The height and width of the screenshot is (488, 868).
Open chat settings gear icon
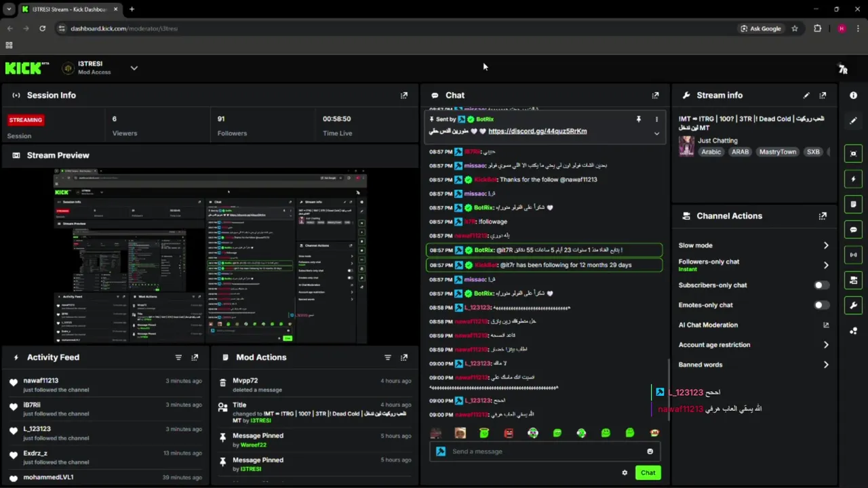[625, 473]
